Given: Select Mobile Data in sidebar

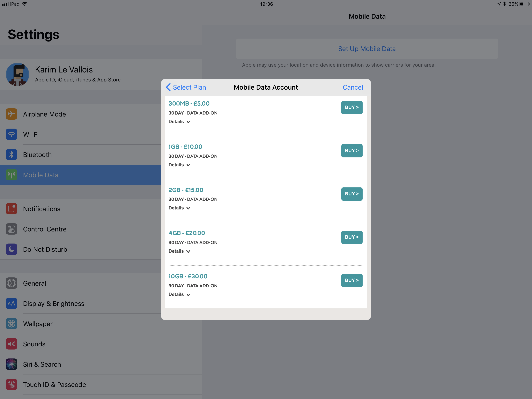Looking at the screenshot, I should click(80, 175).
